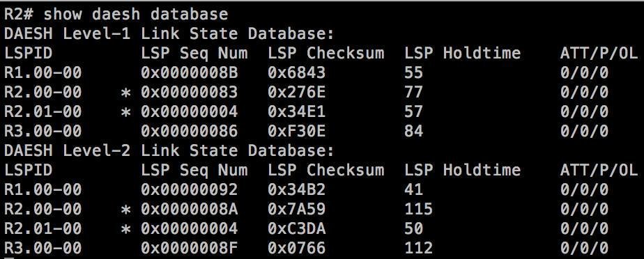
Task: Click checksum value 0x34B2
Action: 296,189
